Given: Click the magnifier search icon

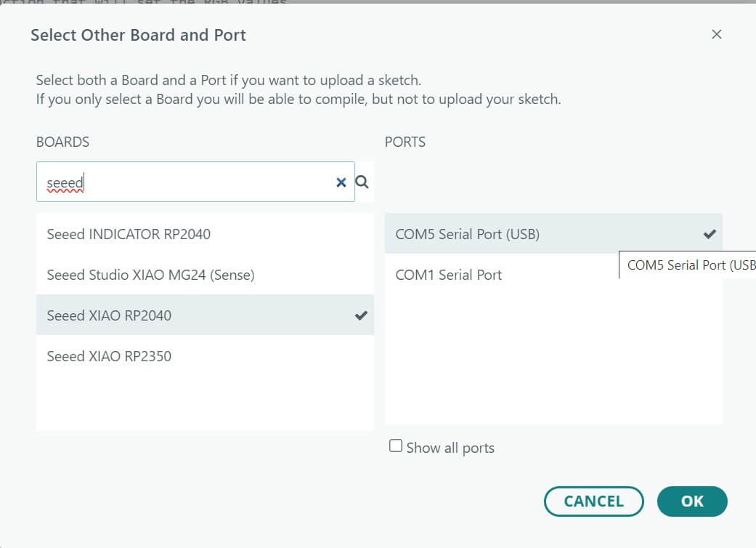Looking at the screenshot, I should tap(362, 182).
